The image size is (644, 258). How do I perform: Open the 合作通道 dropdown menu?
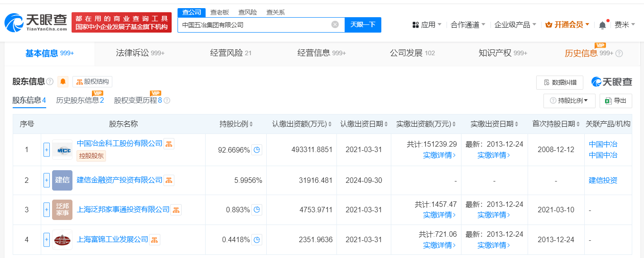coord(468,25)
